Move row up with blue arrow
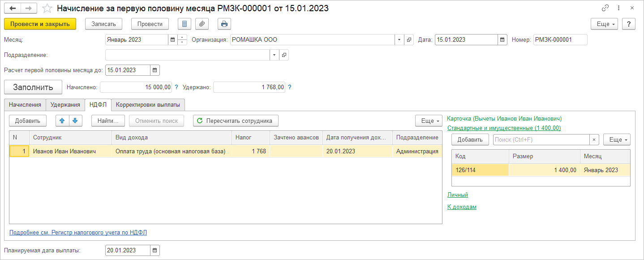 point(62,121)
